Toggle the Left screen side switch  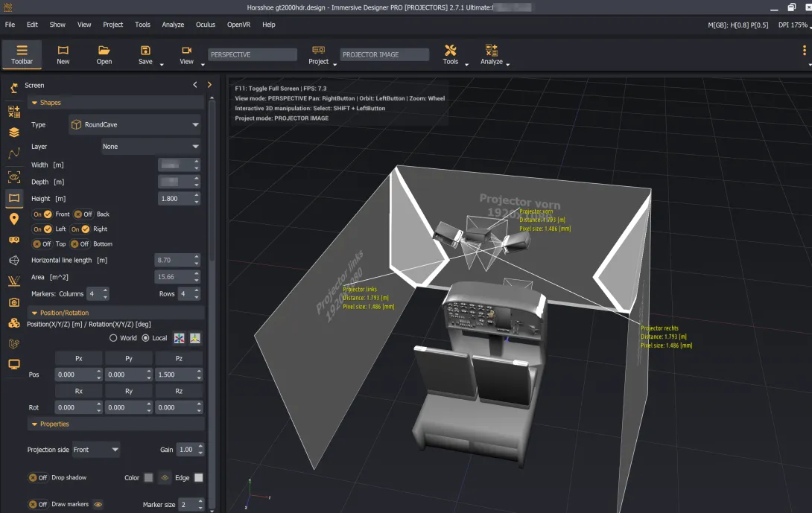point(42,229)
